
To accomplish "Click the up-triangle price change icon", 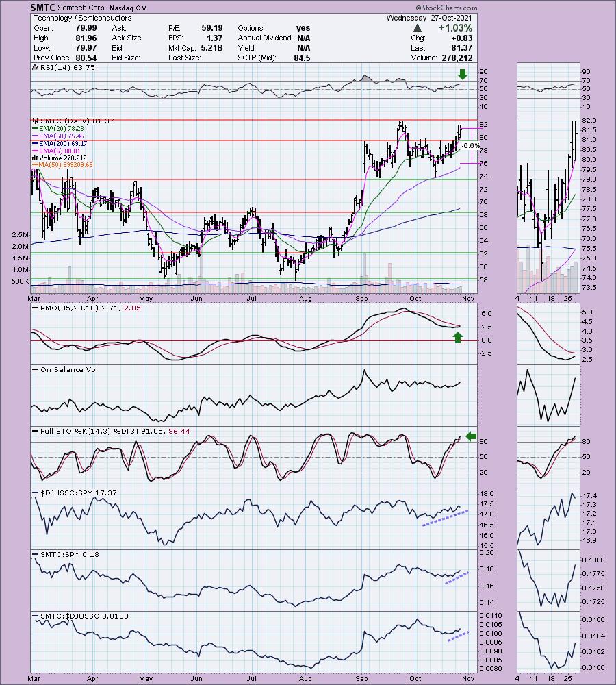I will [x=418, y=28].
